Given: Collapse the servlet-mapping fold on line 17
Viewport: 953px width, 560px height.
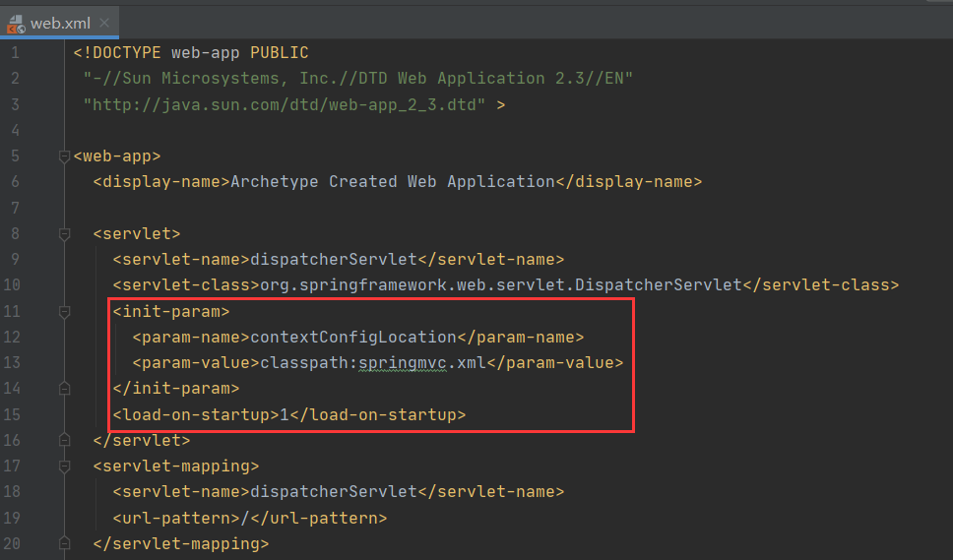Looking at the screenshot, I should coord(64,467).
